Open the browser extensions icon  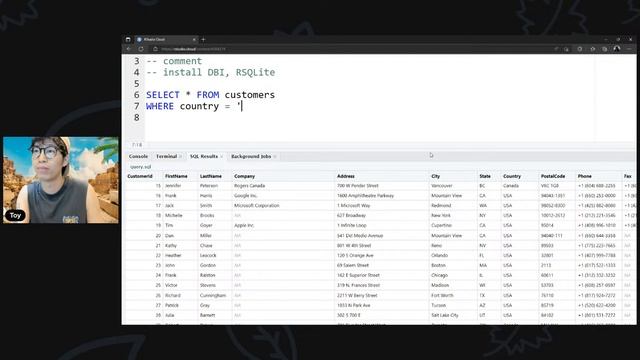pyautogui.click(x=580, y=49)
